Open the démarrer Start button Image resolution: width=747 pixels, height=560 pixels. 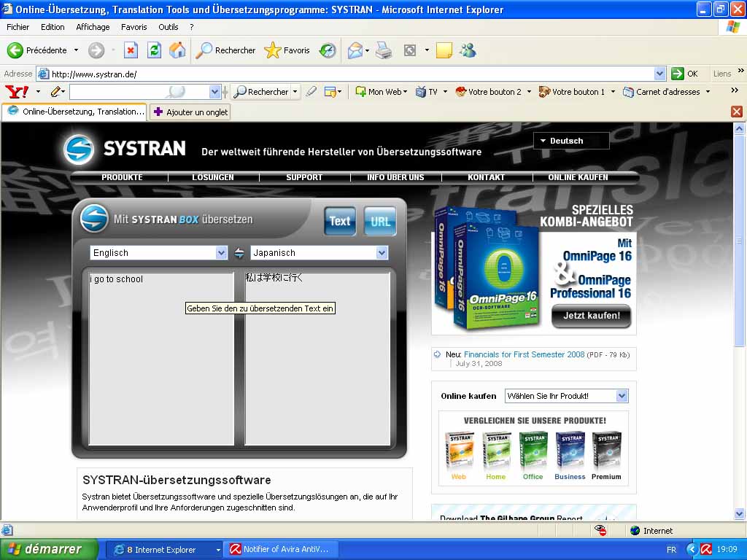pos(49,549)
